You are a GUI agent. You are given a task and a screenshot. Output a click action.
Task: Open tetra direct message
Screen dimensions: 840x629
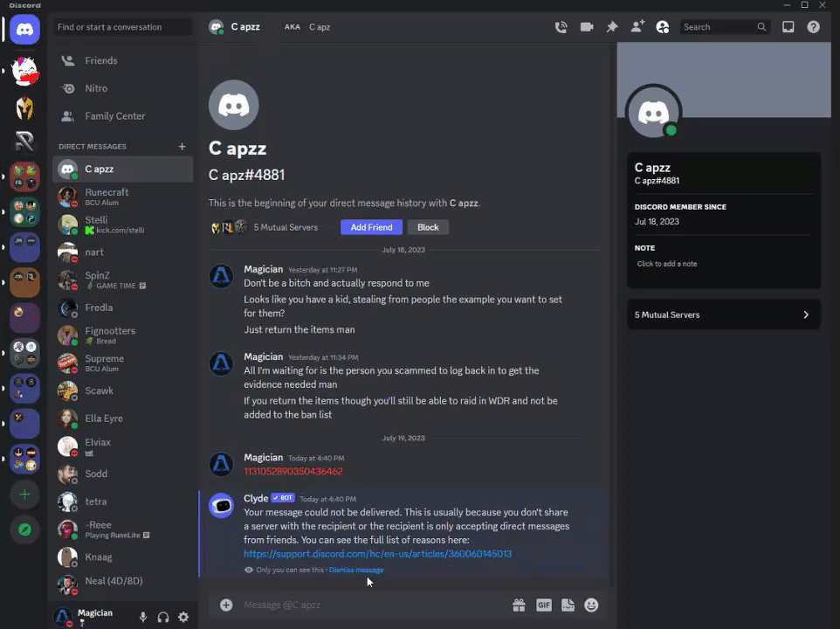tap(123, 501)
